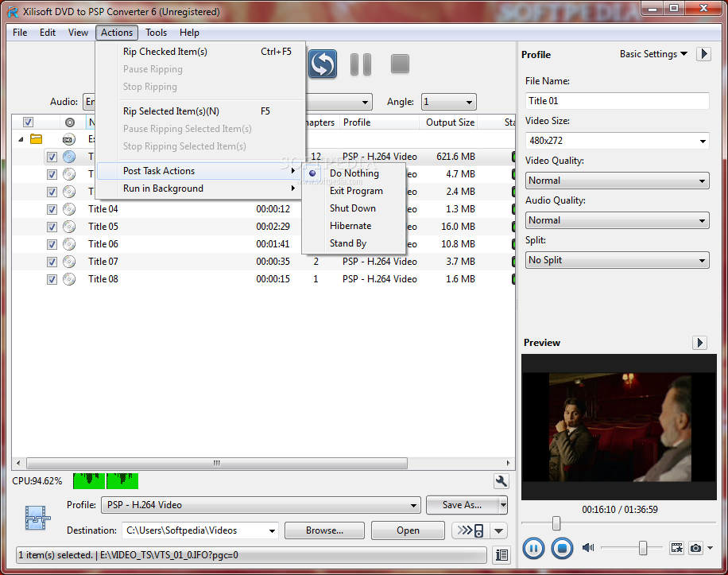Click the Save As... button
The width and height of the screenshot is (728, 575).
tap(462, 505)
